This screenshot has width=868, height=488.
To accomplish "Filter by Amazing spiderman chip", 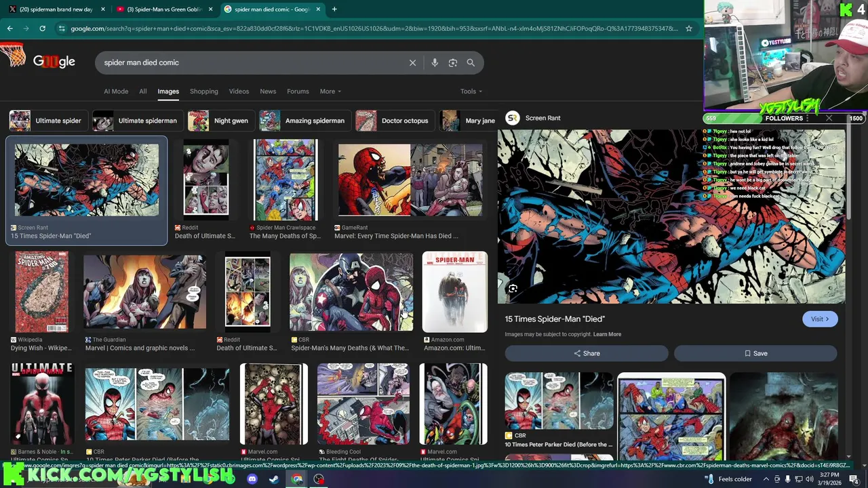I will pos(304,121).
